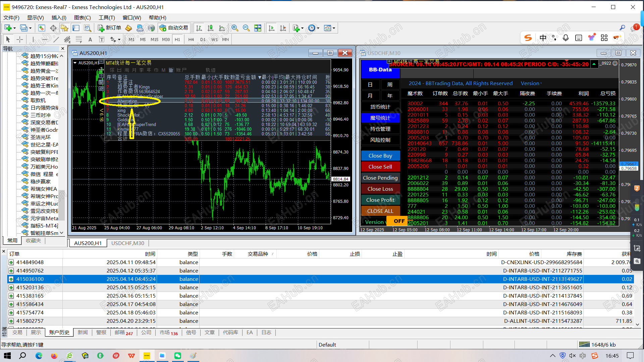Switch to the USDCHF,M30 chart tab
This screenshot has width=644, height=362.
tap(127, 243)
